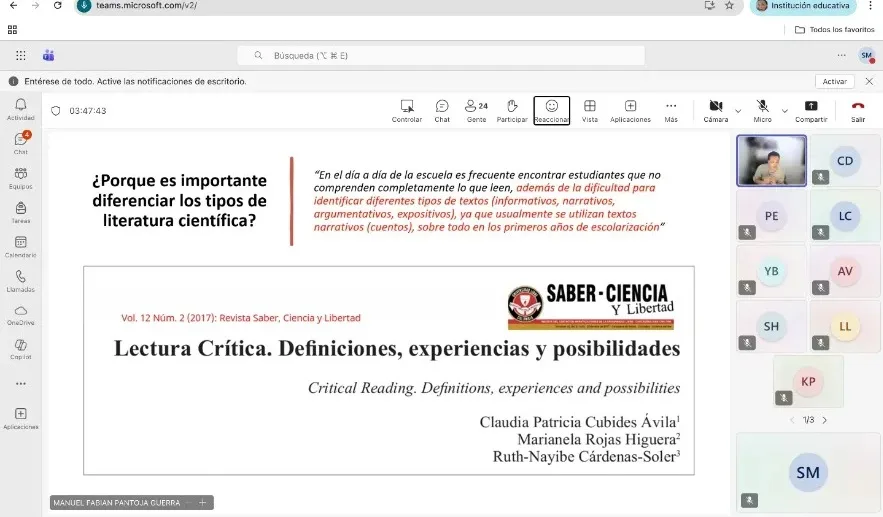
Task: Select participant tile SH
Action: coord(771,326)
